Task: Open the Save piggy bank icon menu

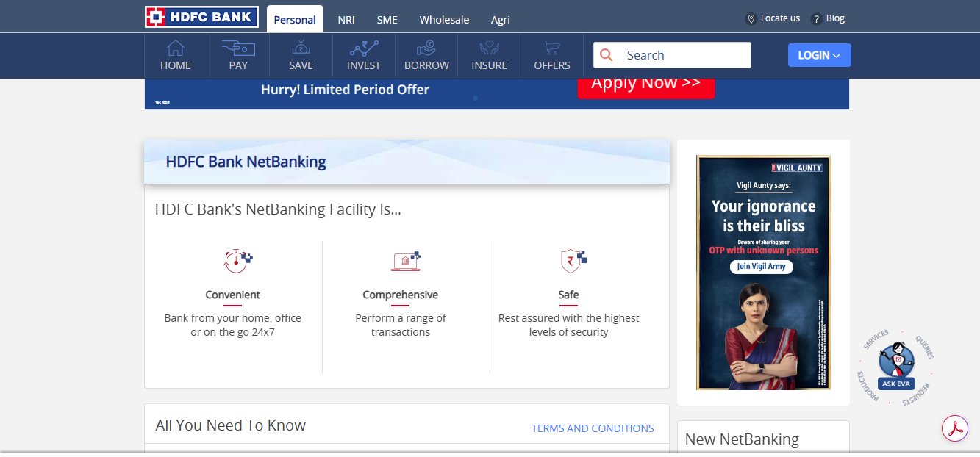Action: tap(301, 48)
